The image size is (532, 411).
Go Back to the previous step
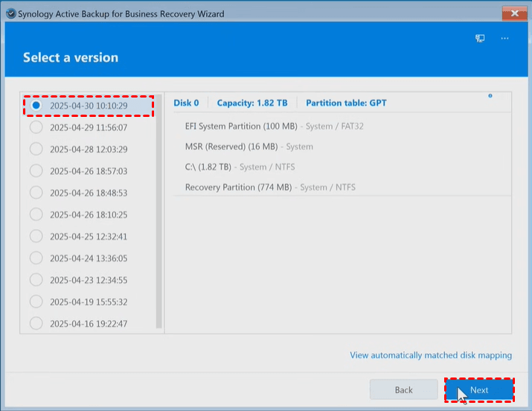pyautogui.click(x=403, y=390)
